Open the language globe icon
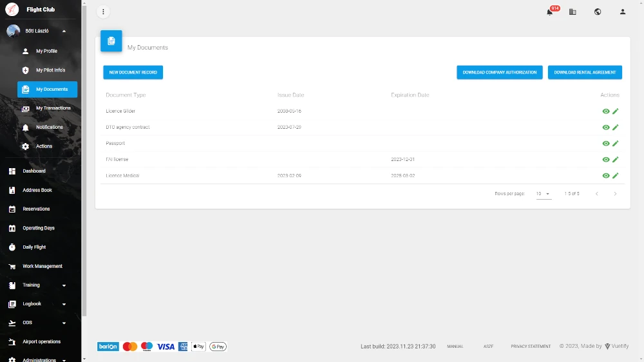 pos(598,12)
